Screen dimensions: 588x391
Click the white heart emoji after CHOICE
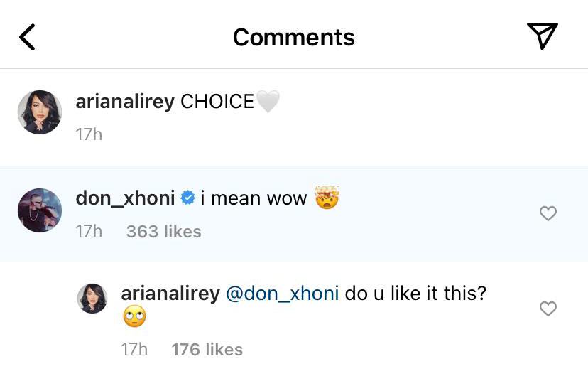pos(268,102)
